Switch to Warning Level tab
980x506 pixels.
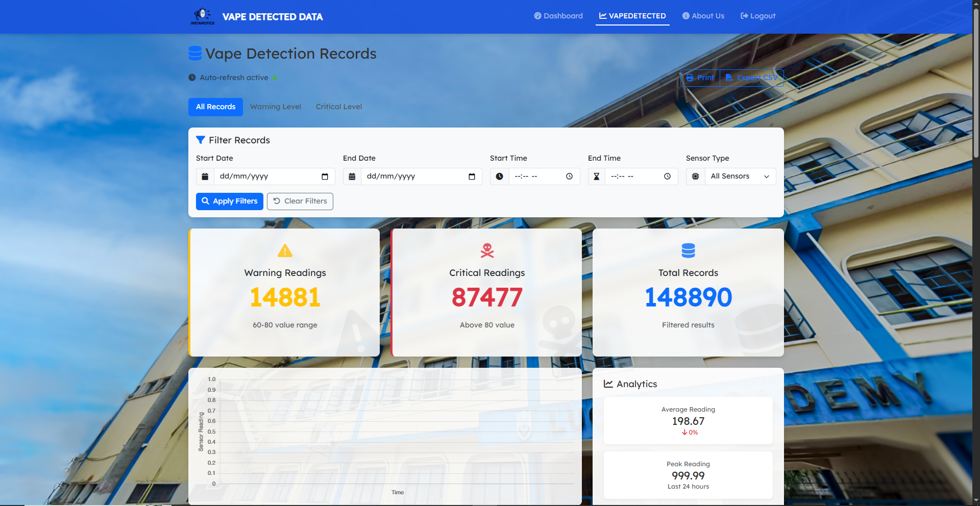point(276,107)
